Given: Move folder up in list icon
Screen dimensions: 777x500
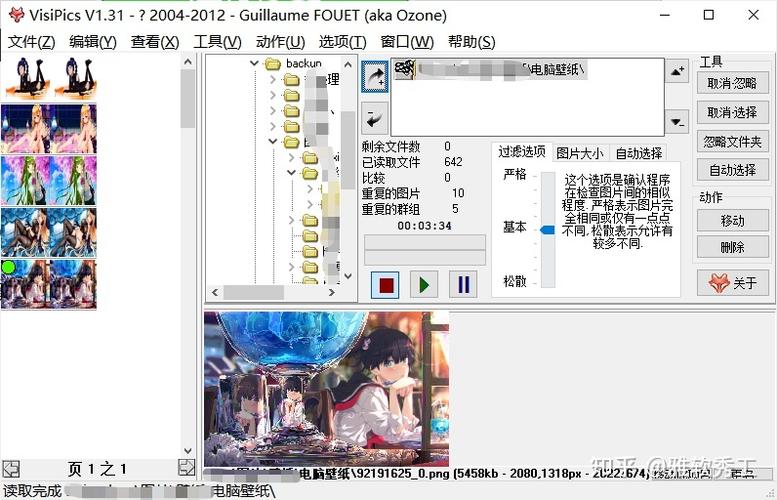Looking at the screenshot, I should [x=677, y=71].
